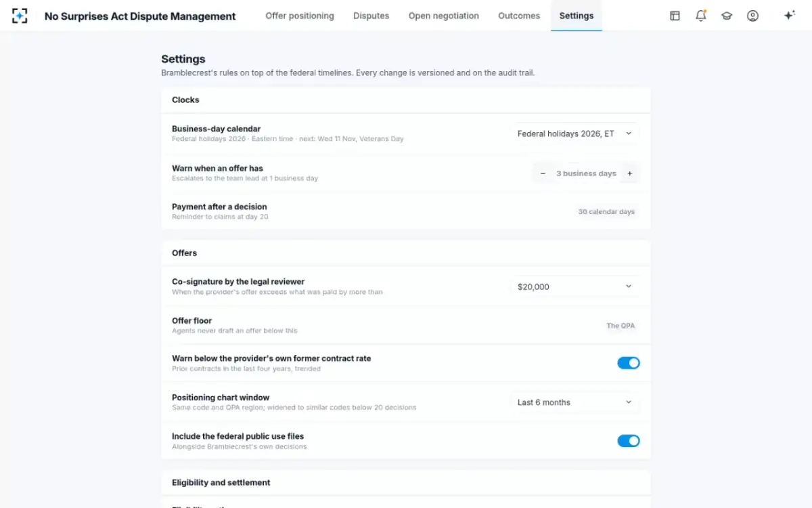
Task: Click Escalates to the team lead text
Action: 245,178
